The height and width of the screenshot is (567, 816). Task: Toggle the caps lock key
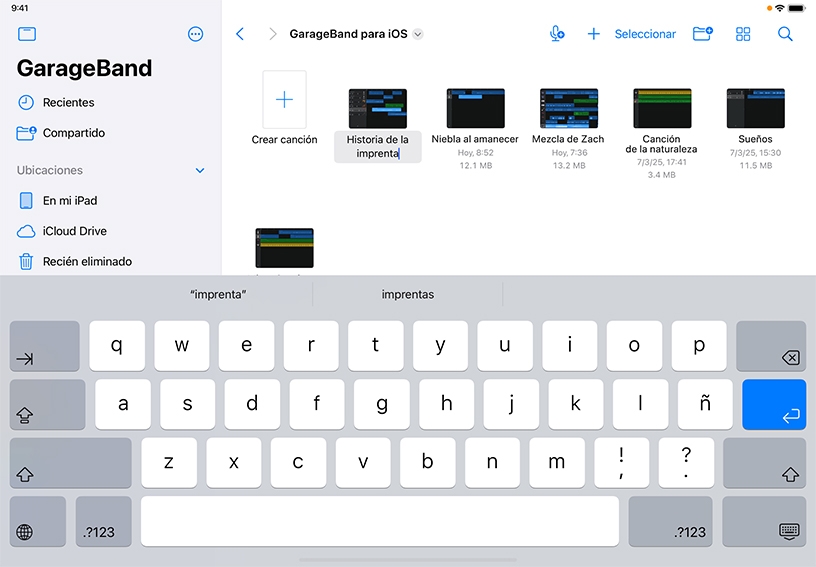47,404
